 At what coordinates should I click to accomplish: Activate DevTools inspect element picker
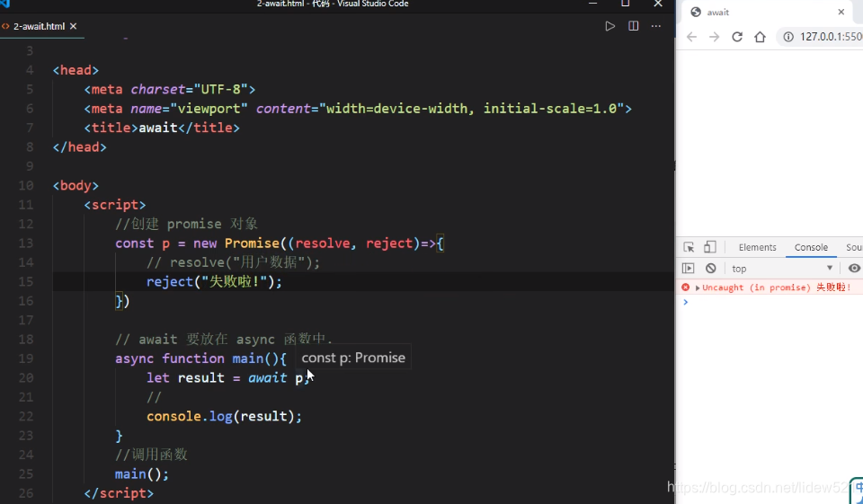689,247
